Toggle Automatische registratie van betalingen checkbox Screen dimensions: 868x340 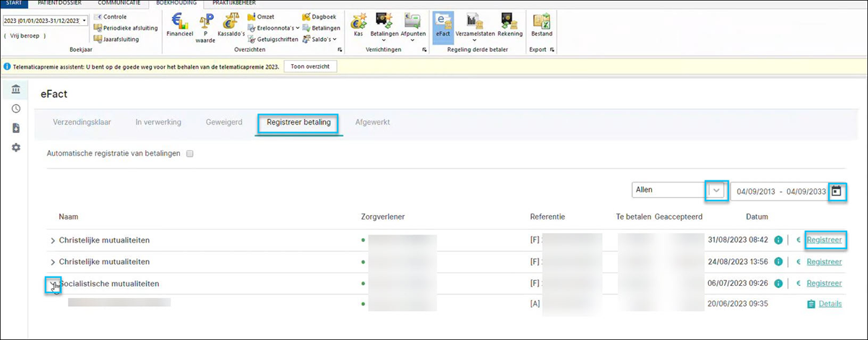(189, 154)
